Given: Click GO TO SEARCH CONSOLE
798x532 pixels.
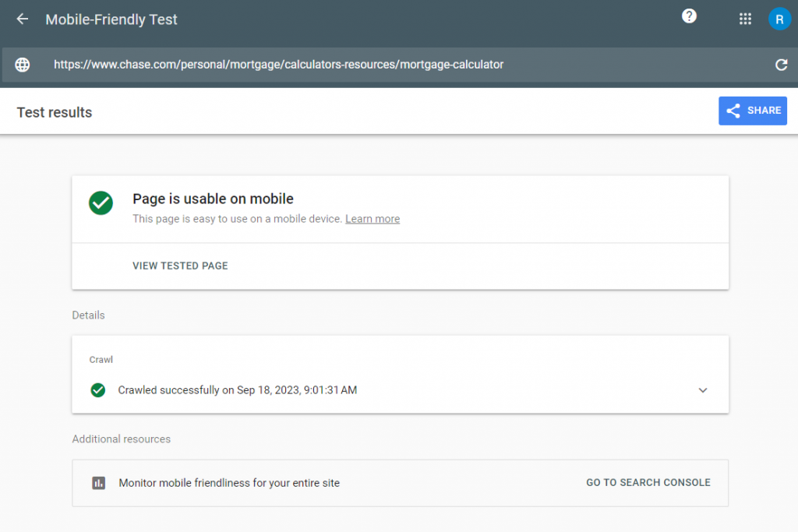Looking at the screenshot, I should (648, 483).
